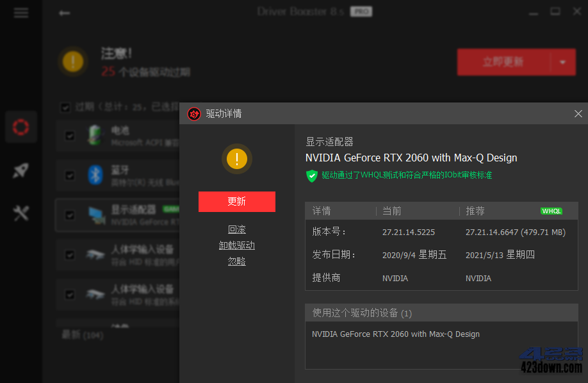Open the Boost rocket section in the sidebar
Viewport: 588px width, 383px height.
[x=21, y=170]
